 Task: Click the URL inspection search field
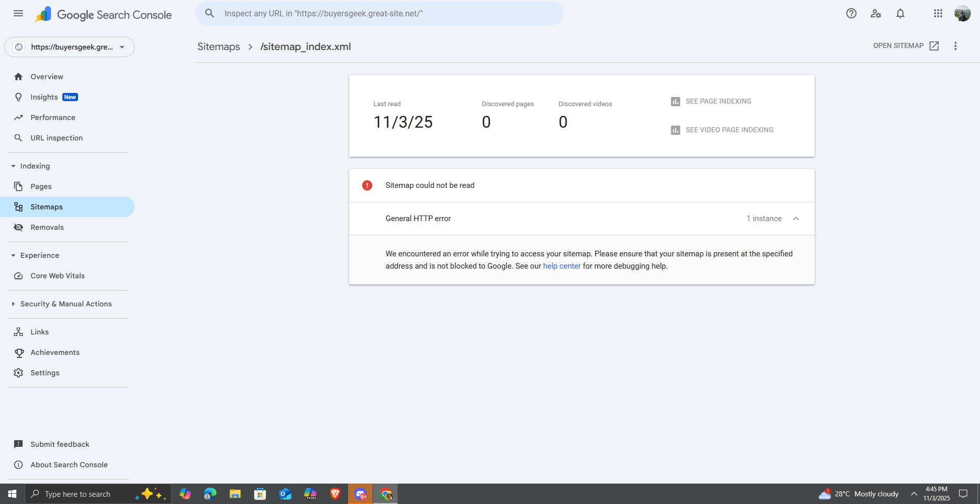379,14
